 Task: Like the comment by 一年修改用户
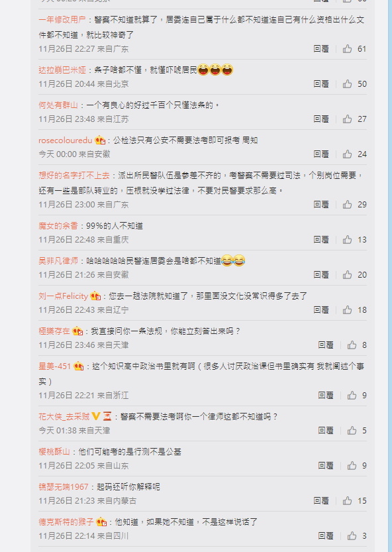coord(348,48)
